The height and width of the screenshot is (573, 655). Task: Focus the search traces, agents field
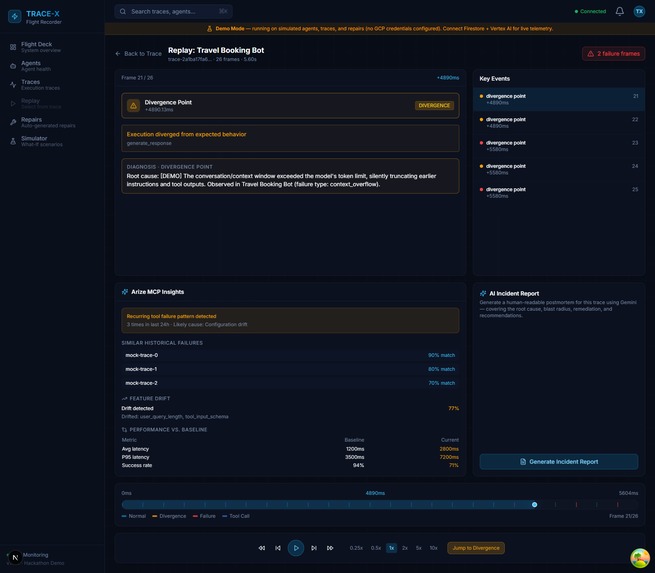pyautogui.click(x=173, y=11)
